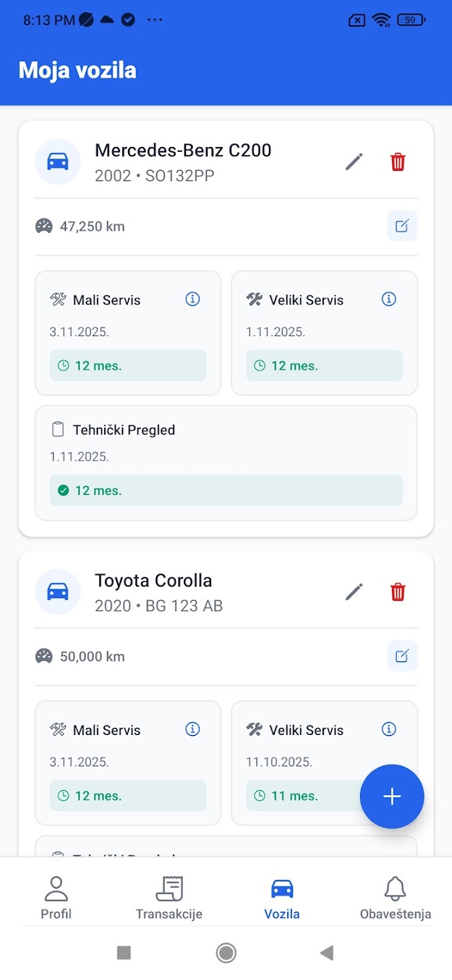The height and width of the screenshot is (980, 452).
Task: Tap the blue plus button to add a vehicle
Action: (x=392, y=796)
